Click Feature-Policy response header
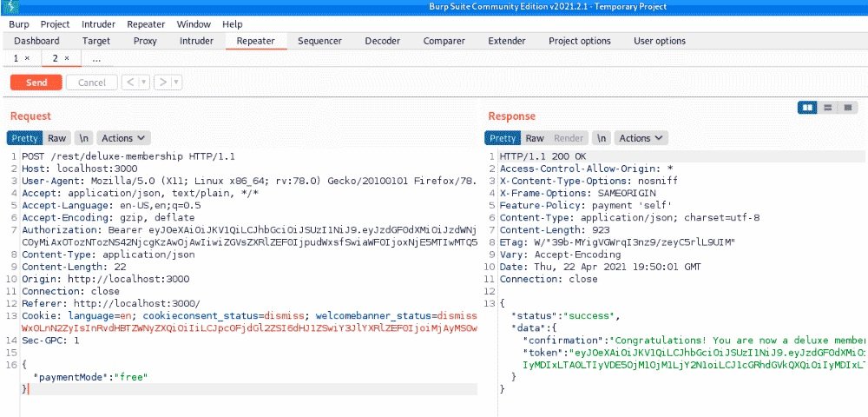868x417 pixels. (586, 205)
